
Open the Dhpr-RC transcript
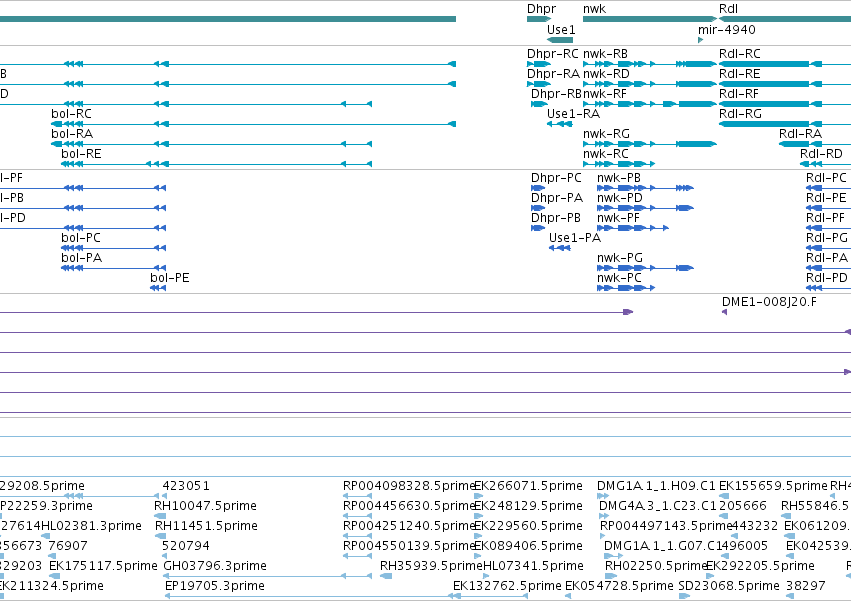552,54
